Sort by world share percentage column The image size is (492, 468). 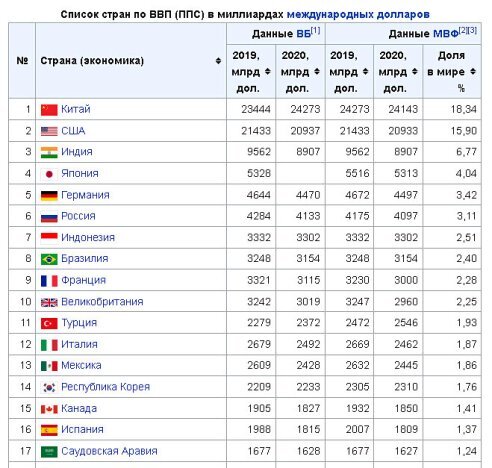(473, 72)
